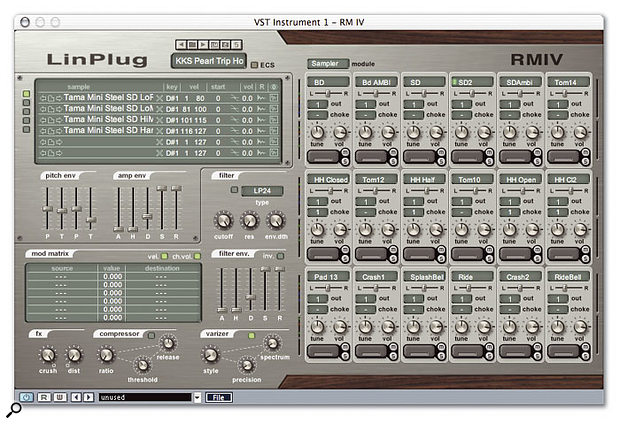
Task: Change the Tom14 pad choke group
Action: 558,115
